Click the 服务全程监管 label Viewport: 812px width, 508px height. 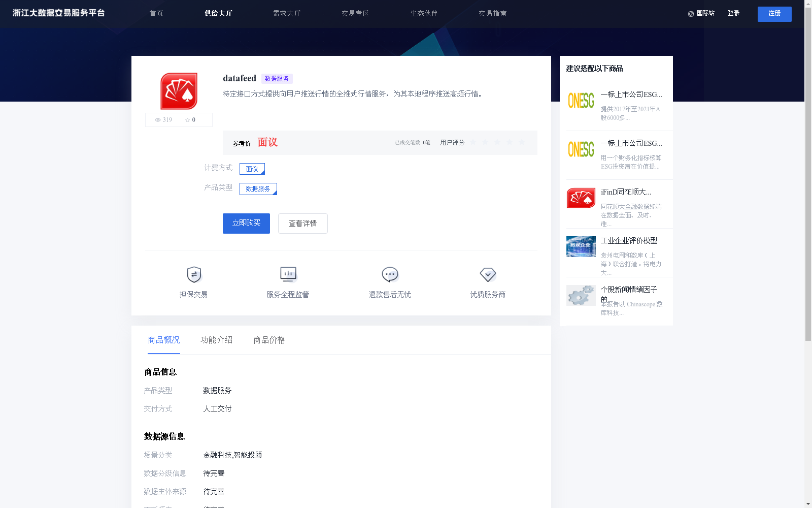click(x=288, y=295)
